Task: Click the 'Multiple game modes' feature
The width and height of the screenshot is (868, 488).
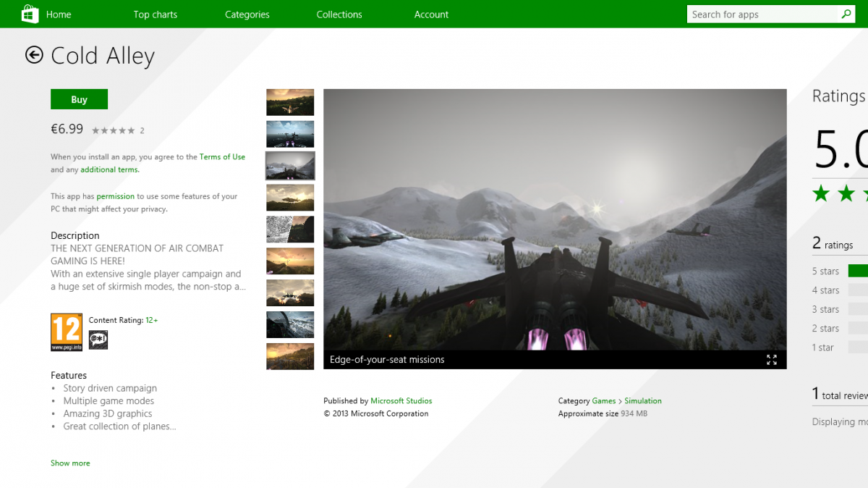Action: point(109,401)
